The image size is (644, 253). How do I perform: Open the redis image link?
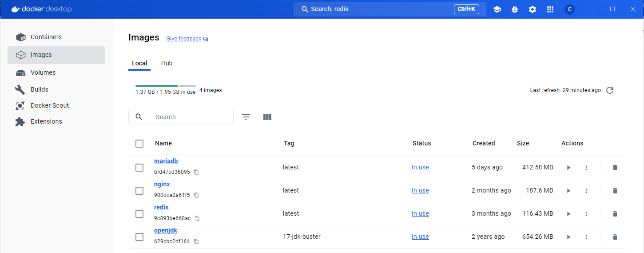[x=161, y=207]
